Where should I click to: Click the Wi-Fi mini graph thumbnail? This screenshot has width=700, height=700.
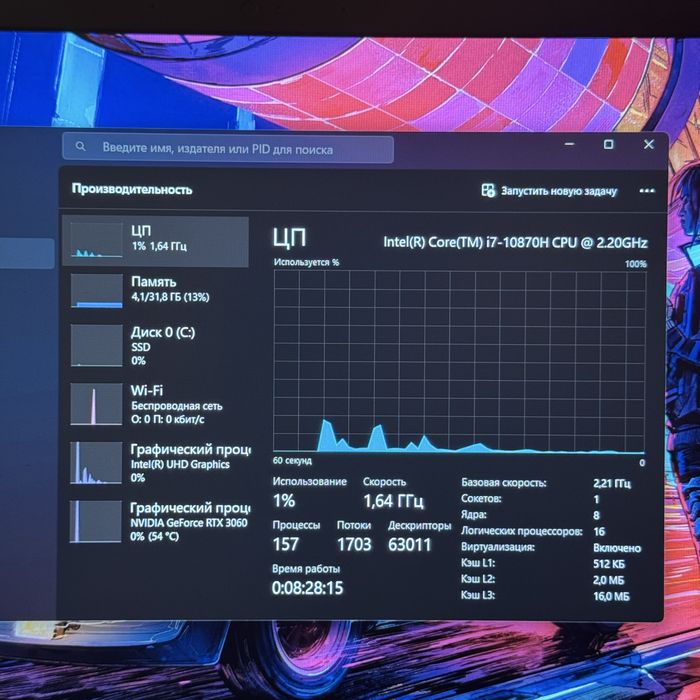click(x=96, y=404)
